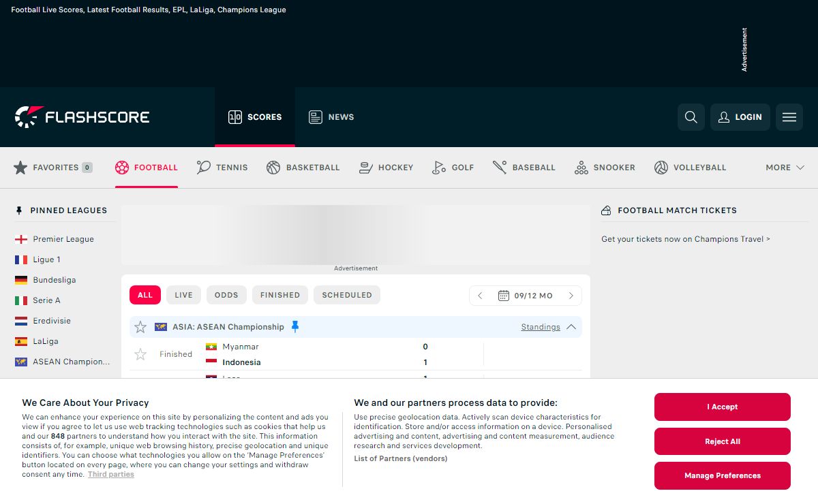
Task: Click the snooker balls icon
Action: (x=581, y=168)
